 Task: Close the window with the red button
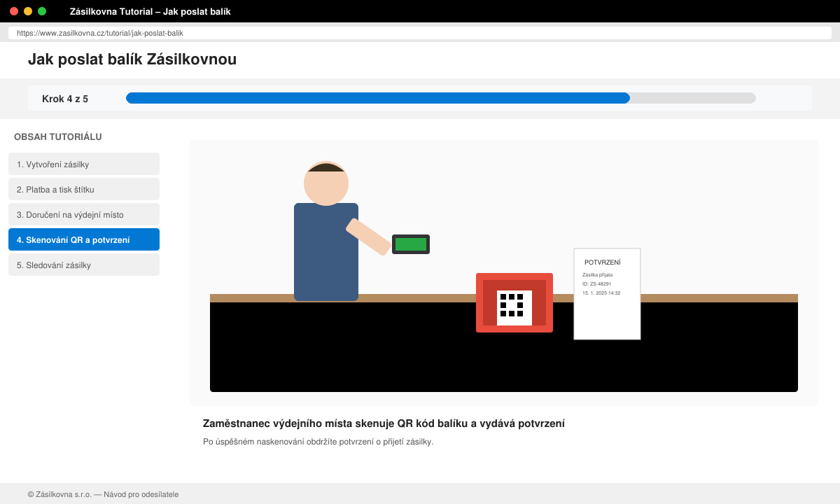14,11
